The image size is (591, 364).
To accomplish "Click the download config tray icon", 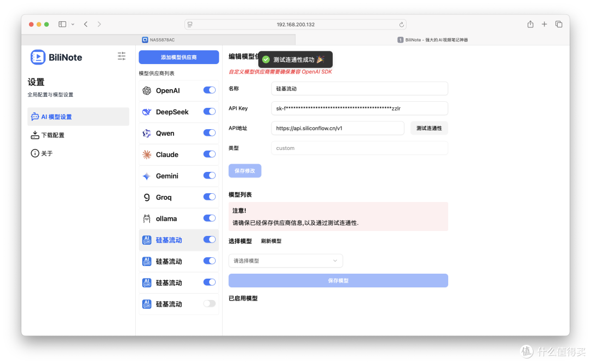I will [34, 135].
